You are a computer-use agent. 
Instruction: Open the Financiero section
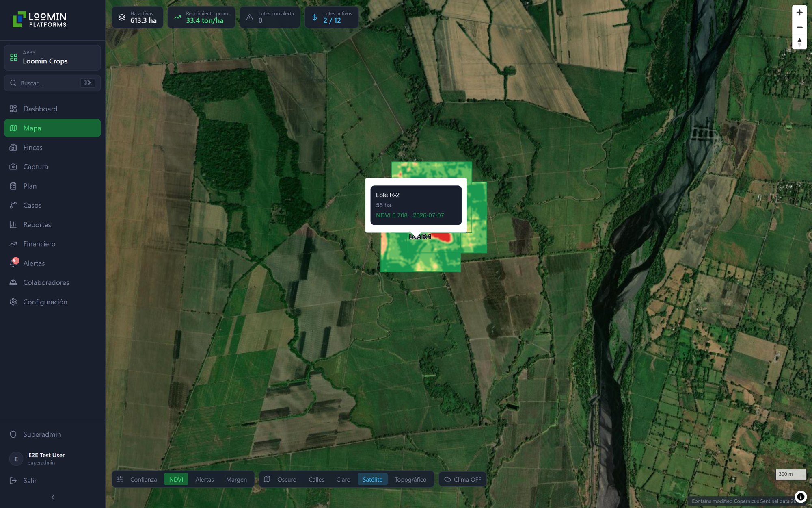(x=52, y=244)
